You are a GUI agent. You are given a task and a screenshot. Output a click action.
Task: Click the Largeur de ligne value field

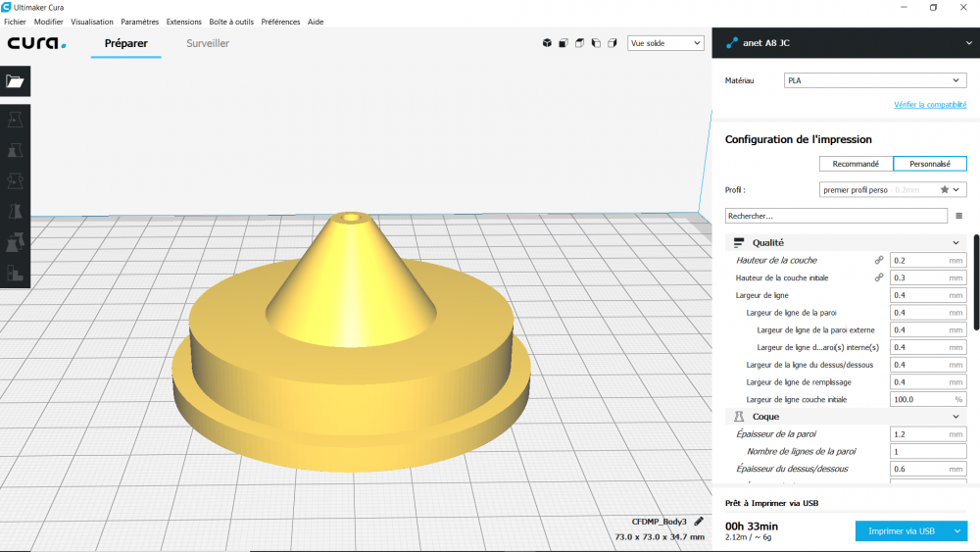tap(928, 295)
